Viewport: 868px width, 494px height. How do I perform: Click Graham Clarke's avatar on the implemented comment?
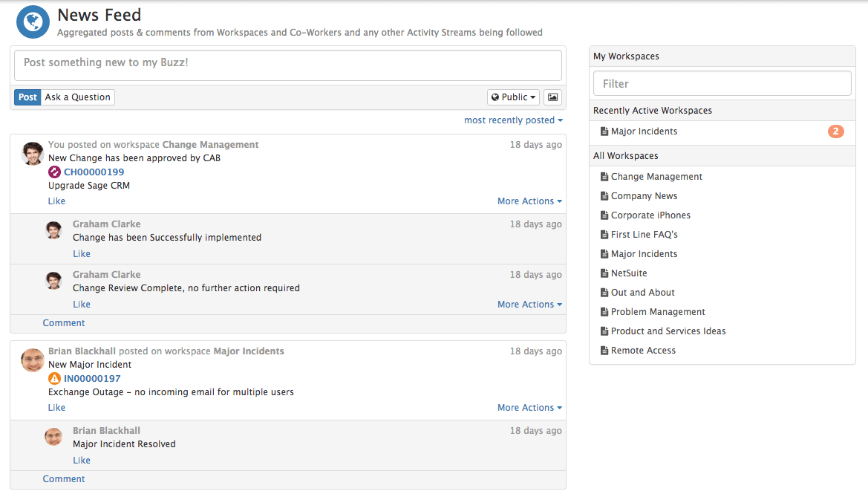click(53, 230)
